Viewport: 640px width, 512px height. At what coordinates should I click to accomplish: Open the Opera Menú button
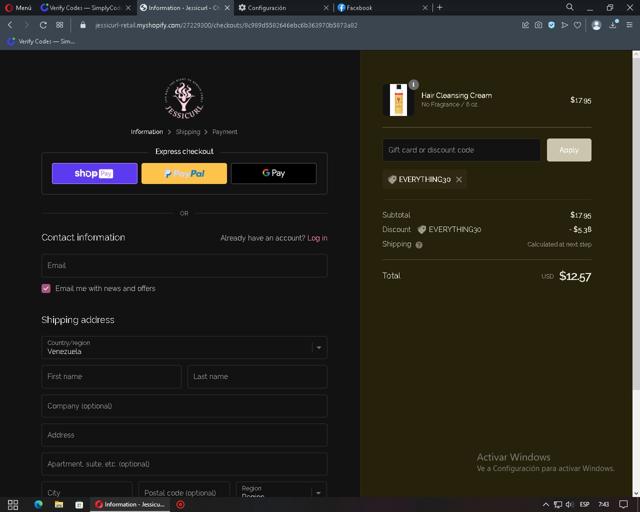pos(18,7)
